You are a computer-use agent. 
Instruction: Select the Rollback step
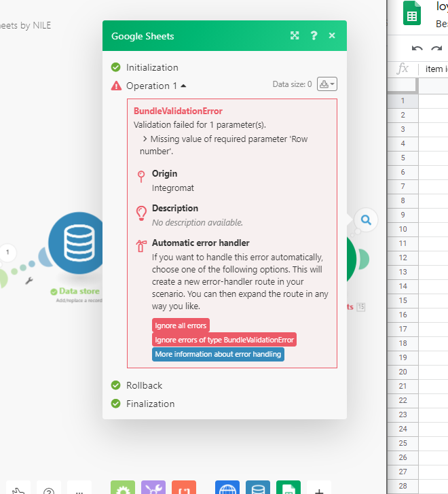144,385
